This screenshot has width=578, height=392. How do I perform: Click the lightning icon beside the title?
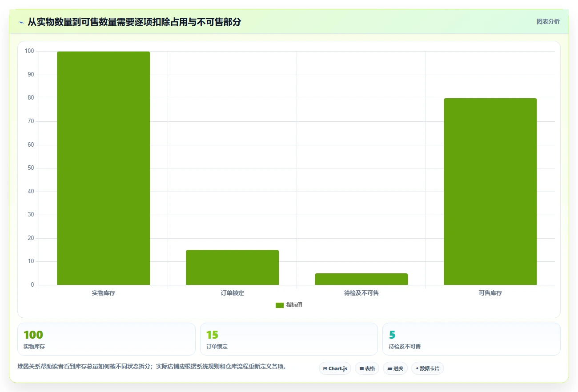pos(21,22)
